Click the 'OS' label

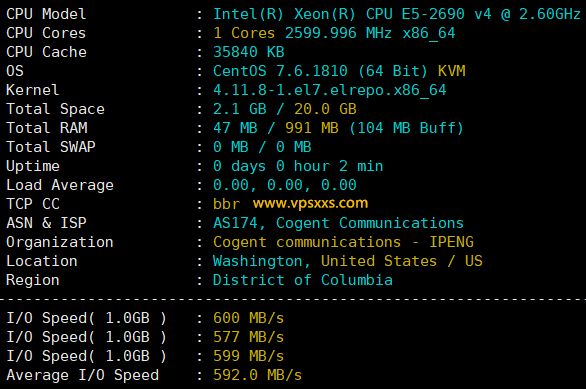click(15, 71)
